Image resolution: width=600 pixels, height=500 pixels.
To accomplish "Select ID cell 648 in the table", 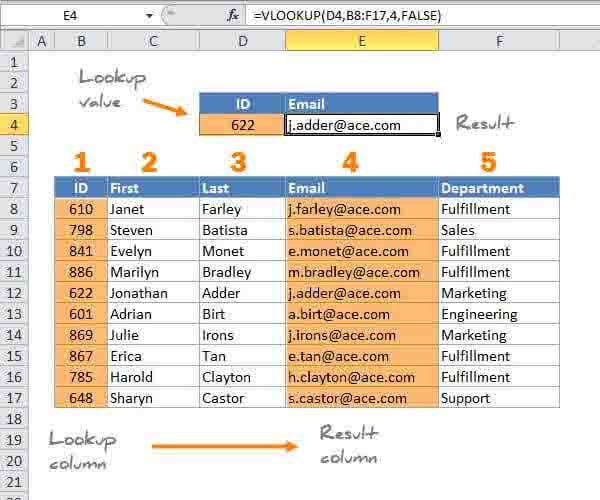I will (80, 398).
